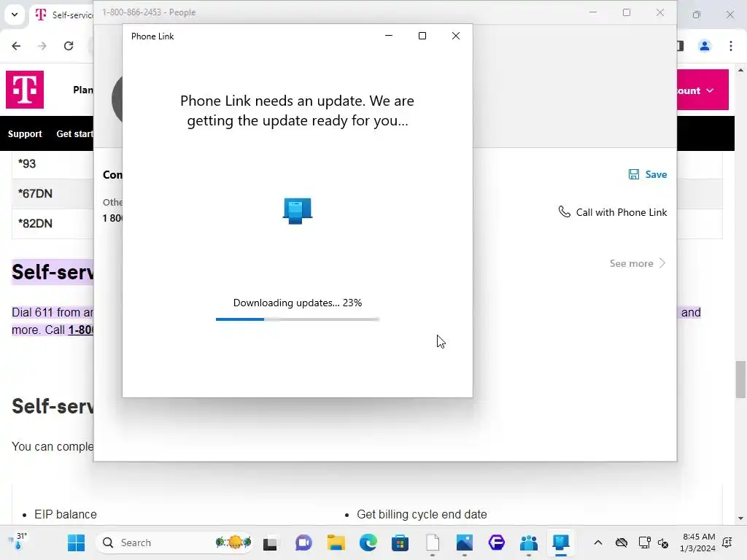Screen dimensions: 747x560
Task: Open Microsoft Edge from the taskbar
Action: [368, 542]
